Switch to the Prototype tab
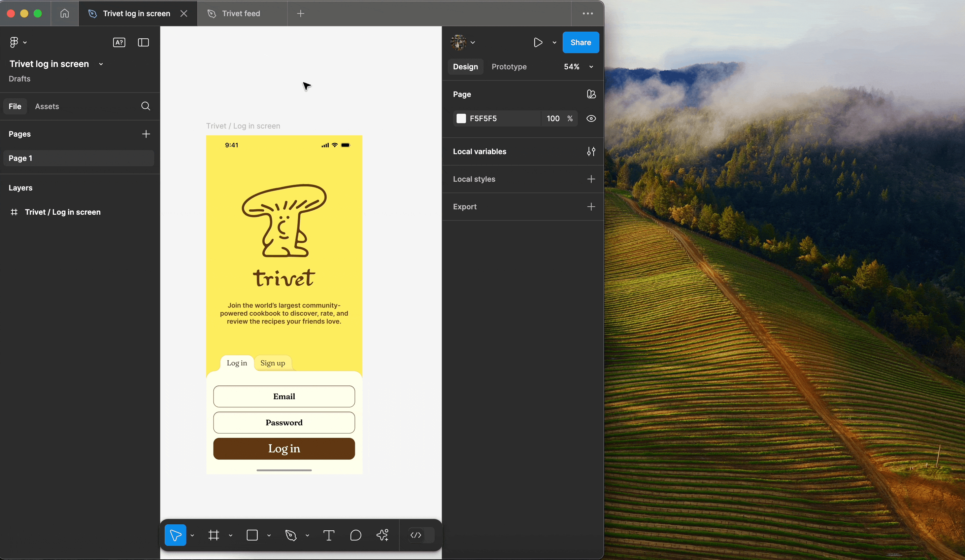Image resolution: width=965 pixels, height=560 pixels. click(x=509, y=67)
